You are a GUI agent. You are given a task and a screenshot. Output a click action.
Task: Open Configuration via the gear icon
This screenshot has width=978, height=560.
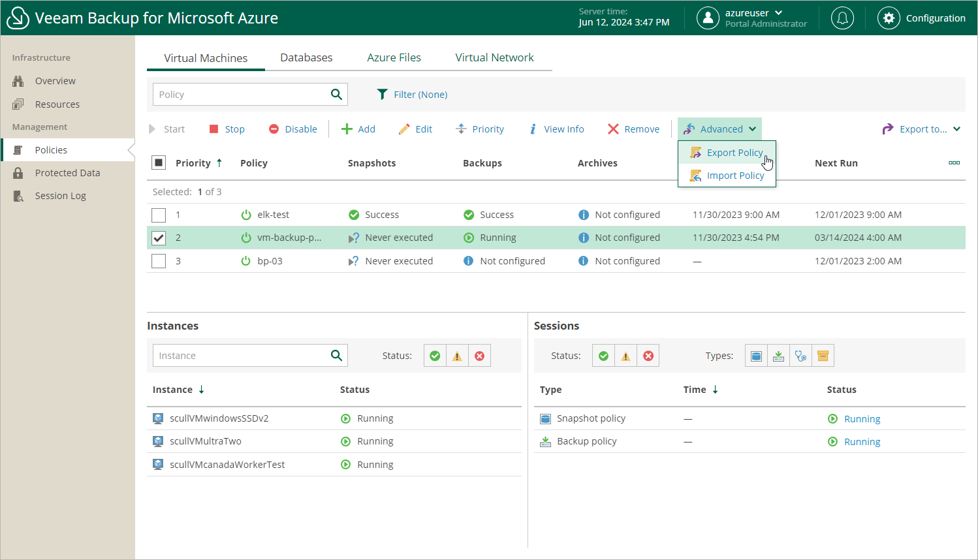pos(889,18)
